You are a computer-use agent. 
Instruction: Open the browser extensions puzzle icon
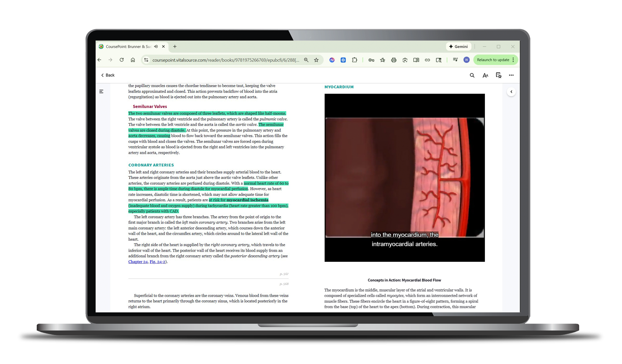354,60
